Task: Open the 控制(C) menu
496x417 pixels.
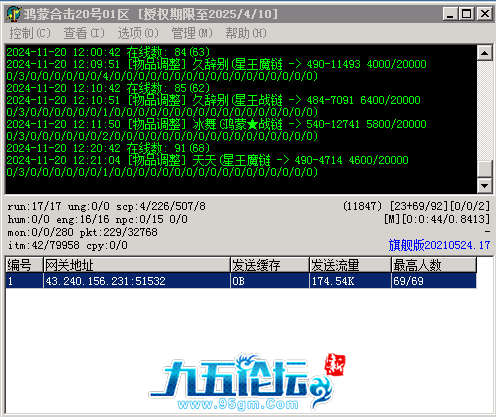Action: click(x=30, y=33)
